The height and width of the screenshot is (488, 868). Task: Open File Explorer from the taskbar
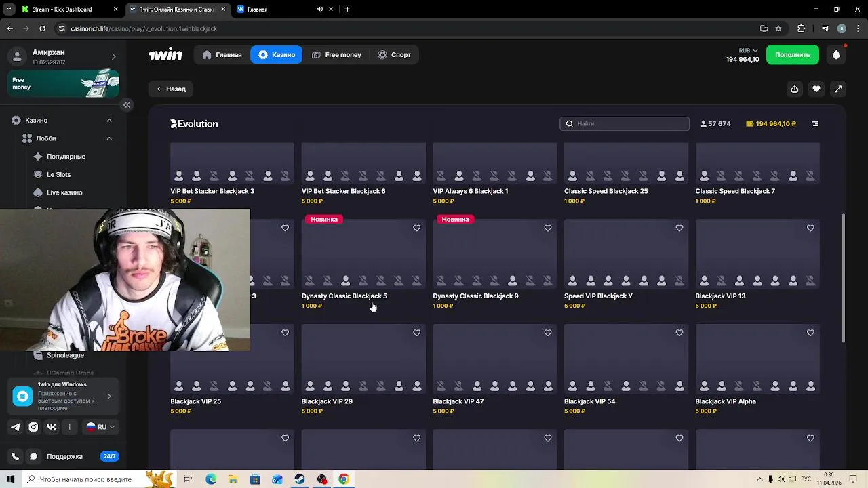tap(233, 479)
